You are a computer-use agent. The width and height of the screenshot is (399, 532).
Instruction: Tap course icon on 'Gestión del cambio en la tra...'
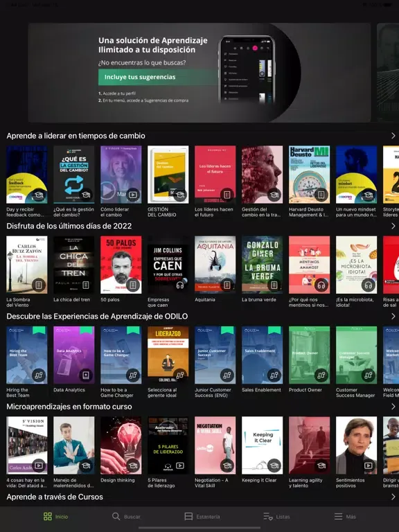point(274,195)
